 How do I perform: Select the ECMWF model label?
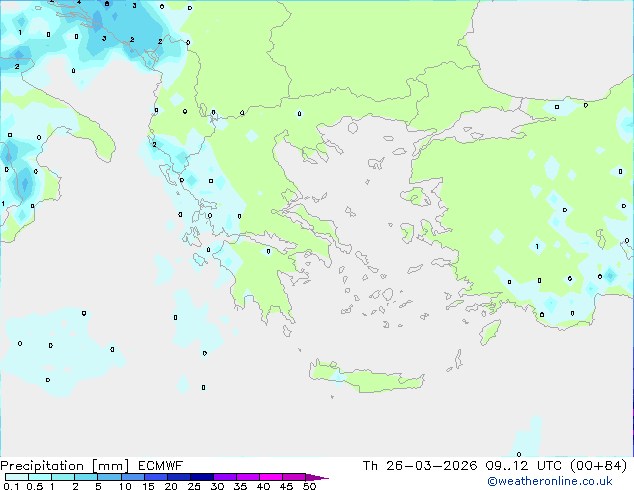click(x=161, y=466)
